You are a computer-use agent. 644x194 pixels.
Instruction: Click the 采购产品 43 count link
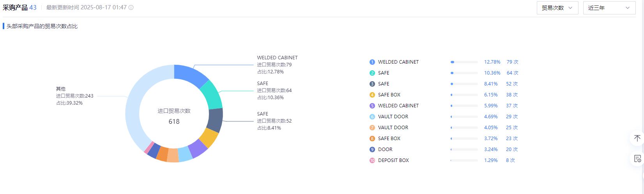pos(33,7)
